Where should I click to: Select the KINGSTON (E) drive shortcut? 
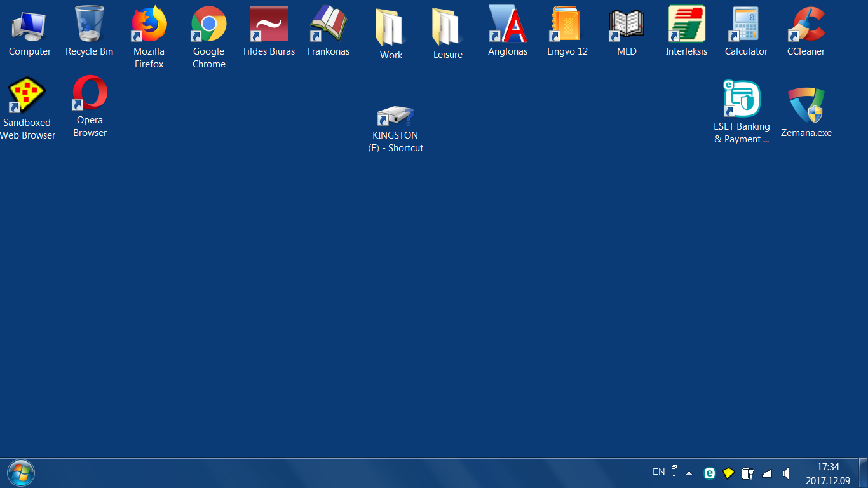395,129
